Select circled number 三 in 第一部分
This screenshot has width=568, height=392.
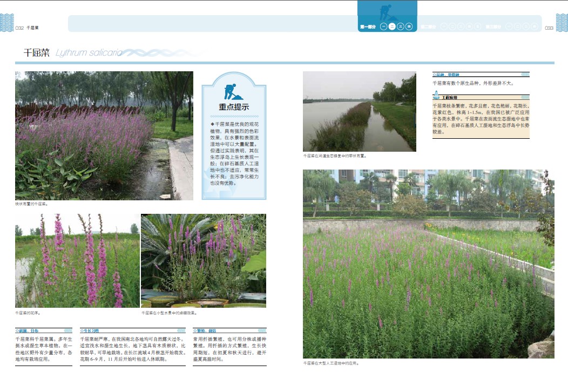(400, 26)
